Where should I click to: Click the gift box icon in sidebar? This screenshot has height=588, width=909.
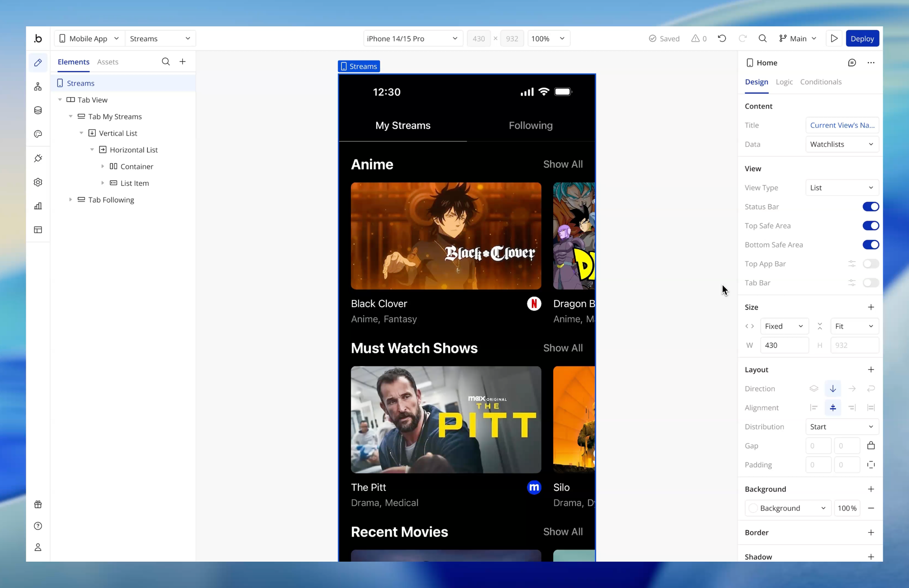[38, 504]
